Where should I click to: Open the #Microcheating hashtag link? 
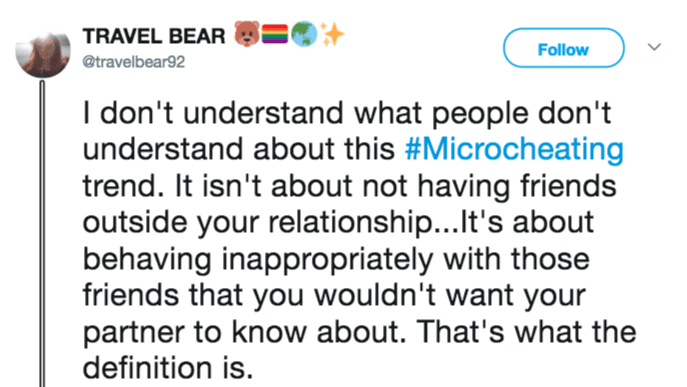514,149
